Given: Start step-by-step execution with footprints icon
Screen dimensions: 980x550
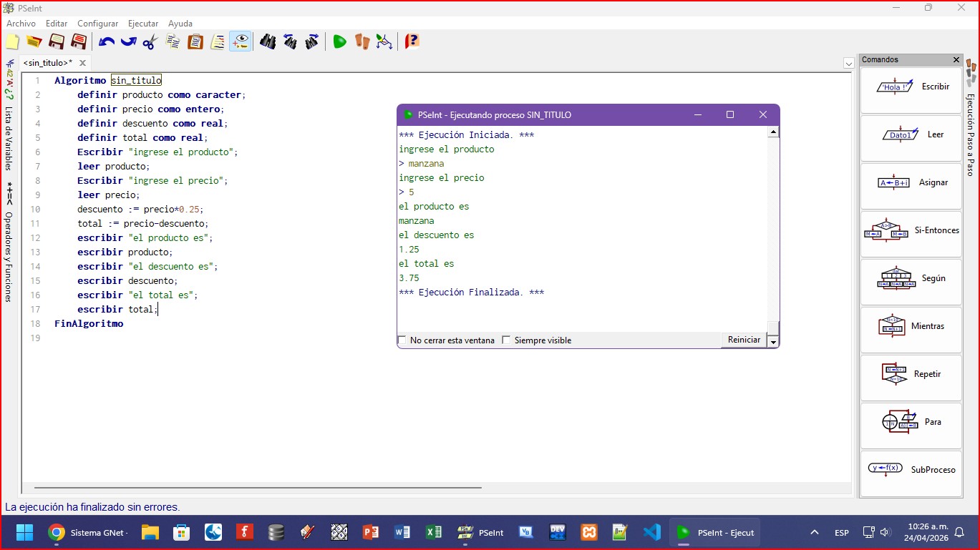Looking at the screenshot, I should [362, 41].
